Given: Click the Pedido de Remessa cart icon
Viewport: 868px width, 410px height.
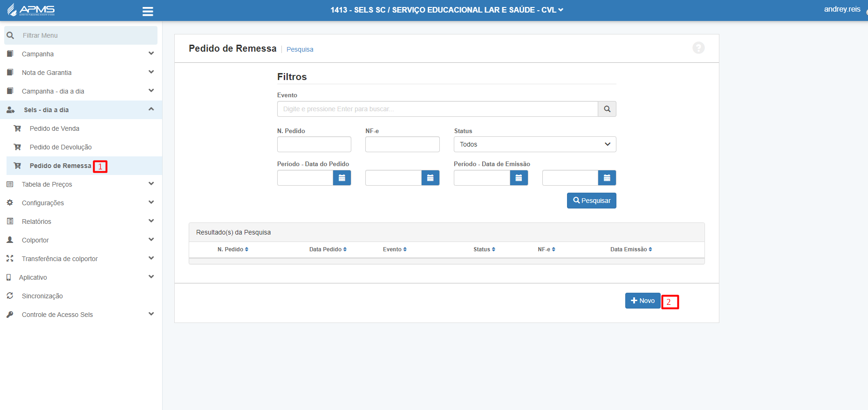Looking at the screenshot, I should tap(18, 166).
